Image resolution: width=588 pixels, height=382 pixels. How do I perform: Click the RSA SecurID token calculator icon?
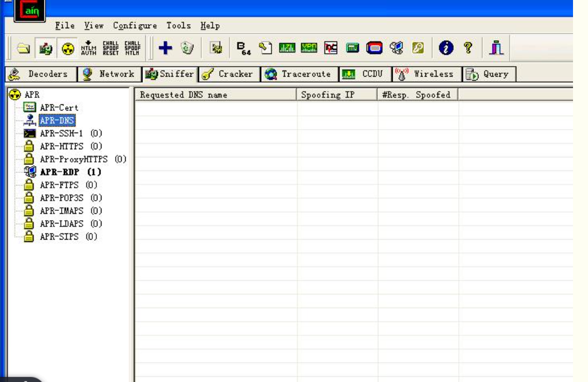[x=374, y=48]
